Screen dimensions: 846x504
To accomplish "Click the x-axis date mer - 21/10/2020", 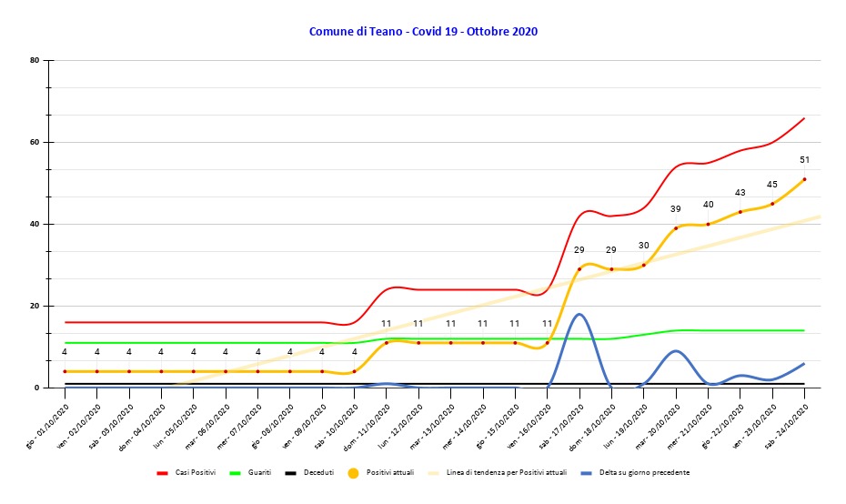I will point(690,427).
